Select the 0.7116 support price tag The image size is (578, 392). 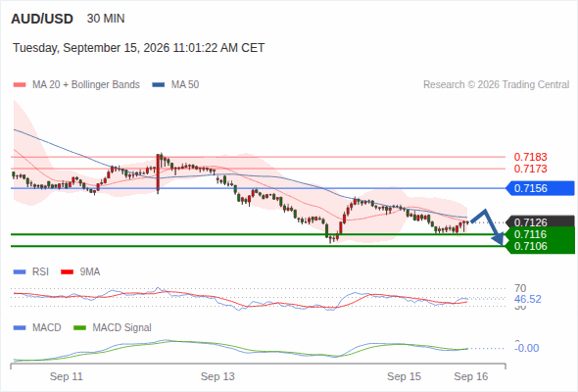540,234
